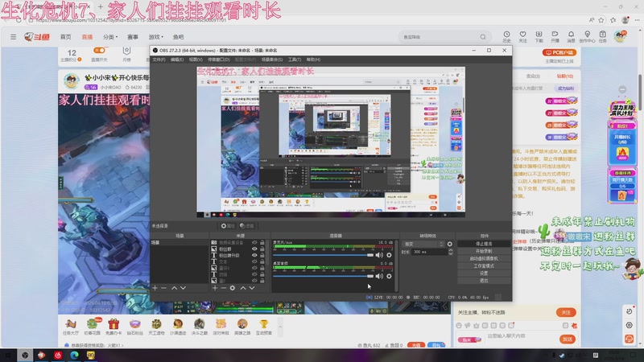Toggle visibility eye of 粉丝牌升级 source
Screen dimensions: 644x362
click(254, 255)
